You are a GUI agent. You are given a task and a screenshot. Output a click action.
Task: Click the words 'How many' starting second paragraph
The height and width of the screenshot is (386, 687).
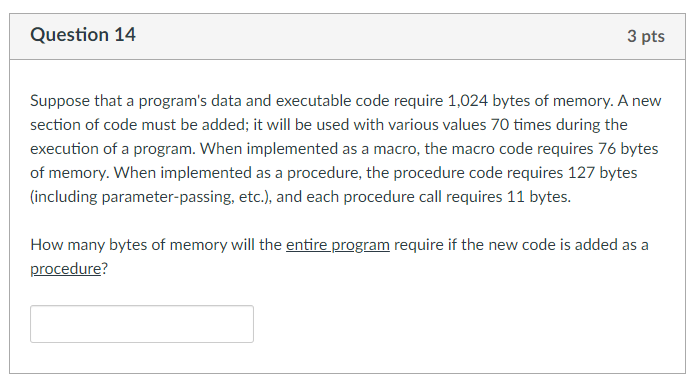67,245
